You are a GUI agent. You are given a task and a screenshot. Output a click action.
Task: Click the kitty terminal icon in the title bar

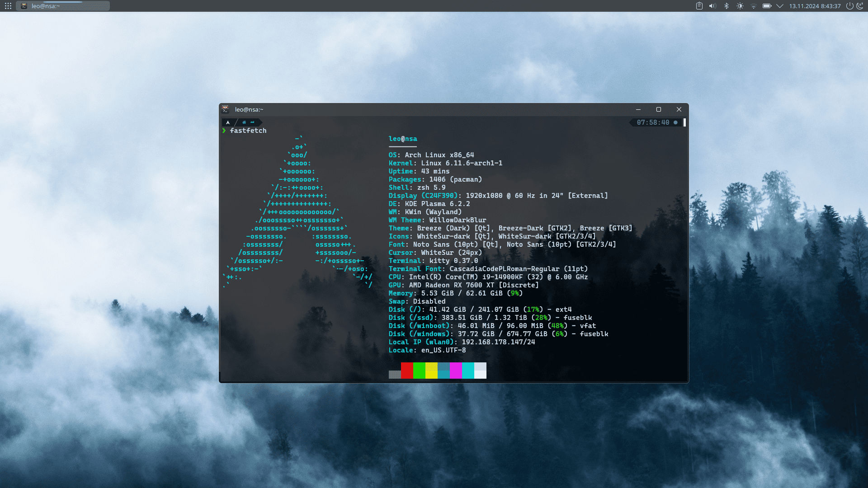pos(225,109)
